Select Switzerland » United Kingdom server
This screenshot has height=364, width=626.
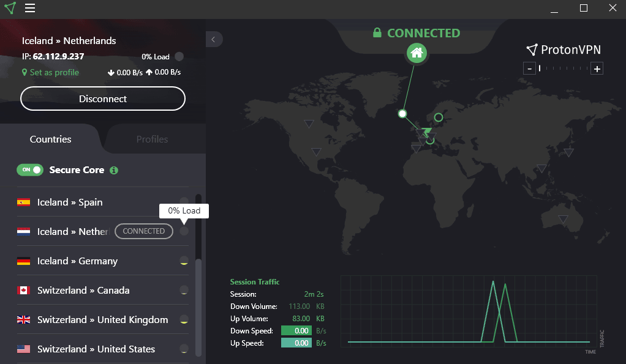[103, 320]
